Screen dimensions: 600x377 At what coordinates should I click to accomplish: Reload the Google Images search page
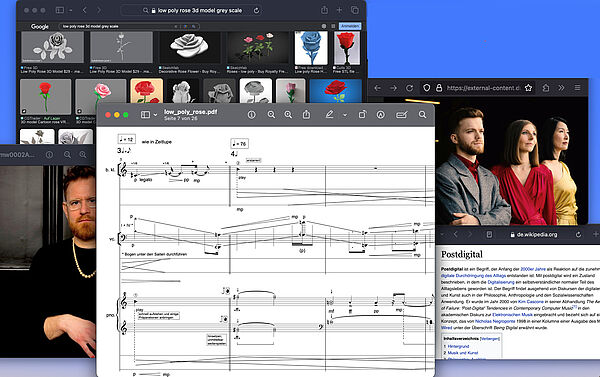pos(256,10)
